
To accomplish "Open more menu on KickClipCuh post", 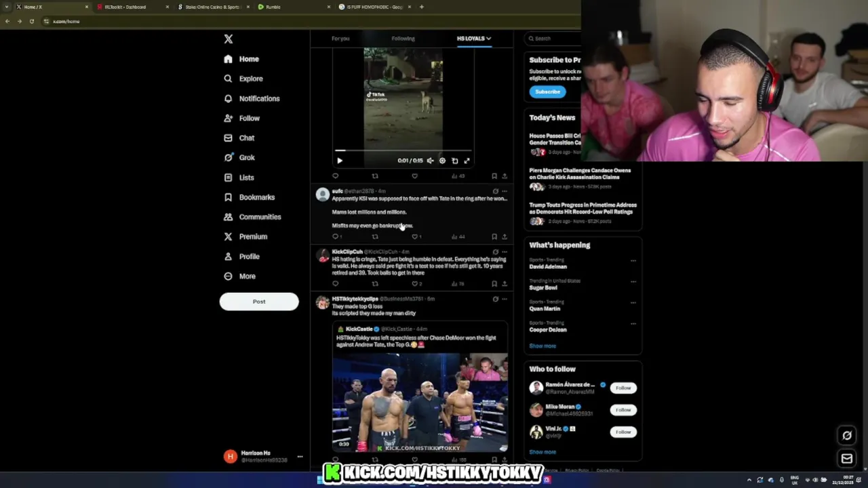I will click(x=504, y=251).
